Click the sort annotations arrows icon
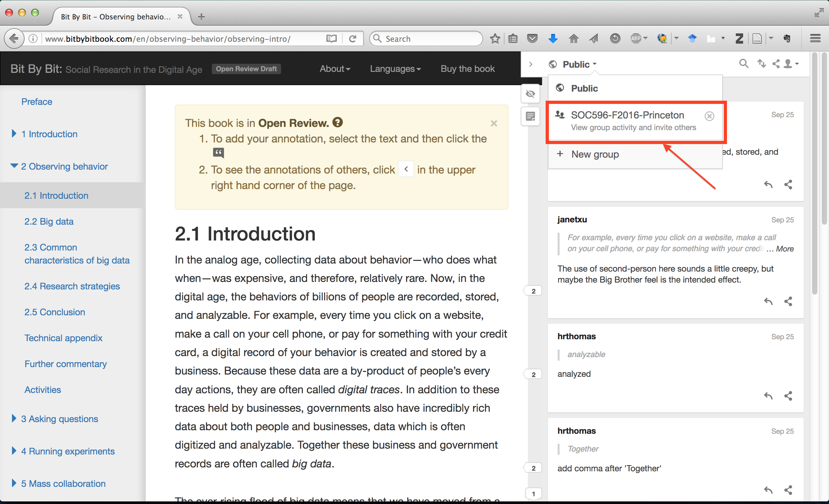 [761, 63]
